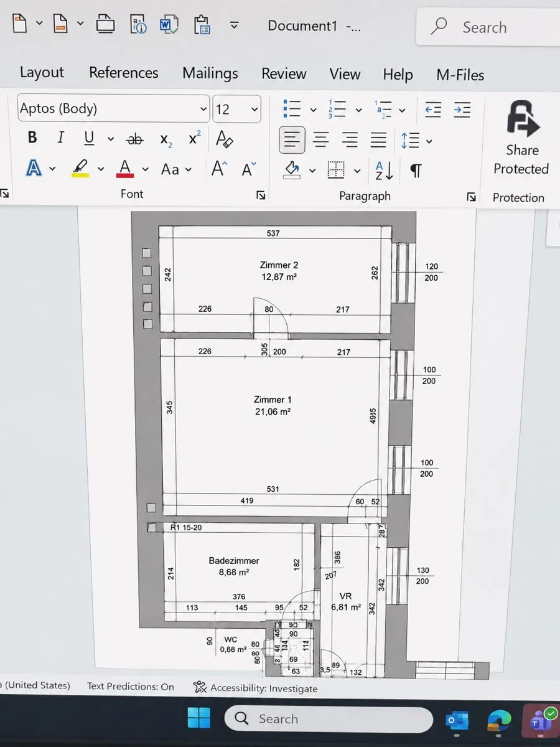This screenshot has height=747, width=560.
Task: Open the References tab
Action: coord(123,72)
